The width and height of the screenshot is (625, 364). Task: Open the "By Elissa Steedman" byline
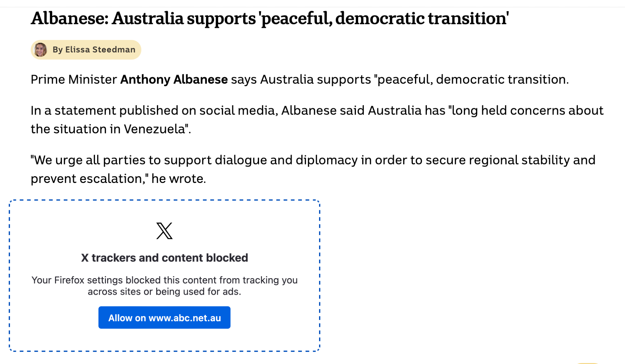coord(94,50)
